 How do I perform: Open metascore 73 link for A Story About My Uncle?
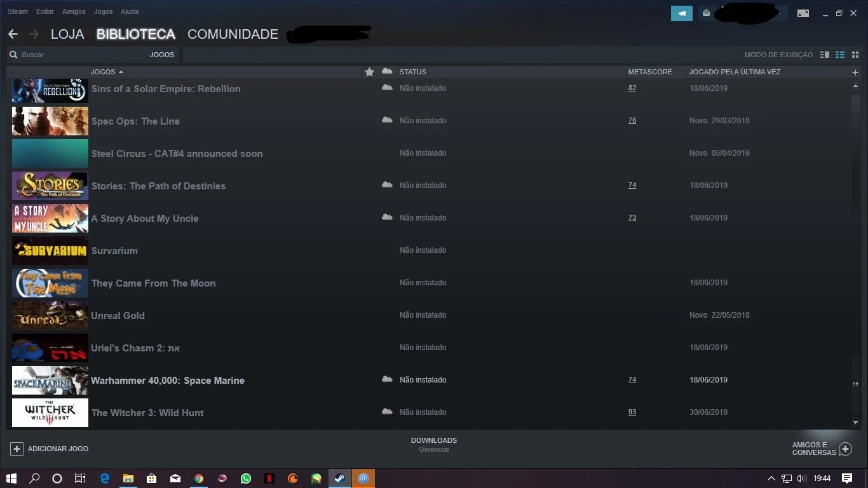coord(632,218)
